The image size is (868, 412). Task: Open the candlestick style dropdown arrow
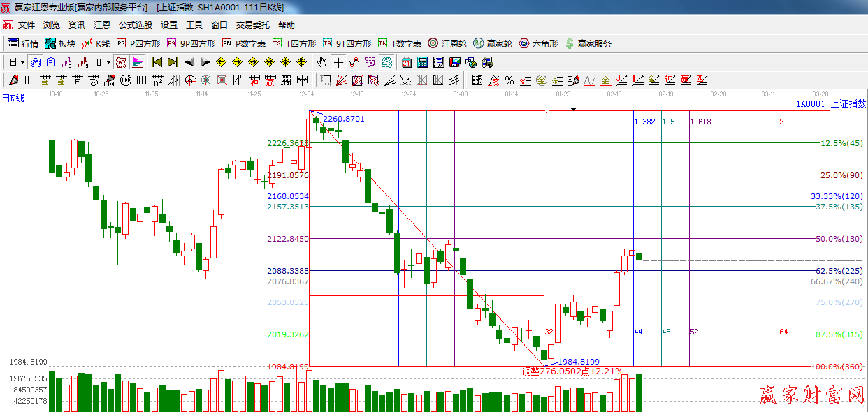coord(109,62)
